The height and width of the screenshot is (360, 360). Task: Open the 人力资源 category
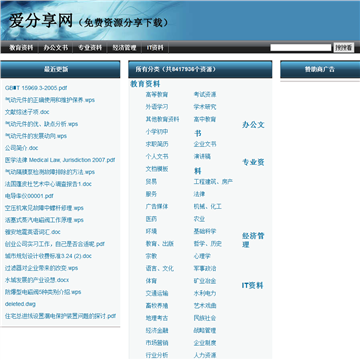[x=205, y=355]
